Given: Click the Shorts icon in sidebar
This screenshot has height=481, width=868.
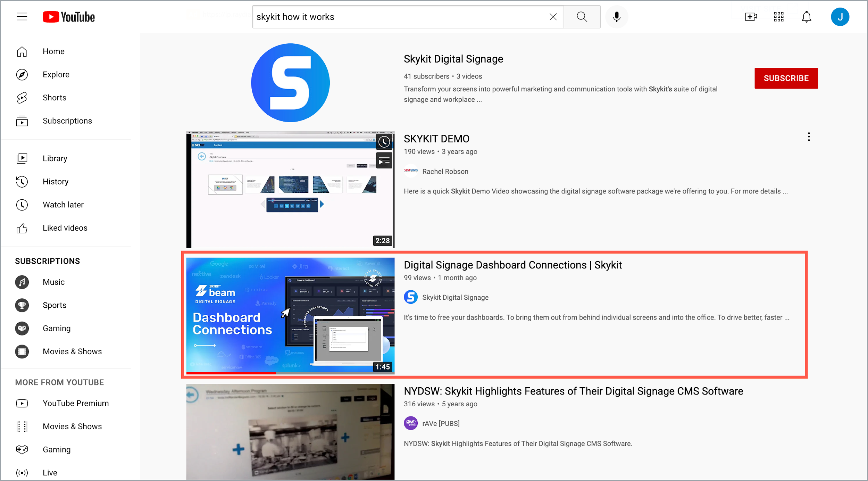Looking at the screenshot, I should coord(22,97).
